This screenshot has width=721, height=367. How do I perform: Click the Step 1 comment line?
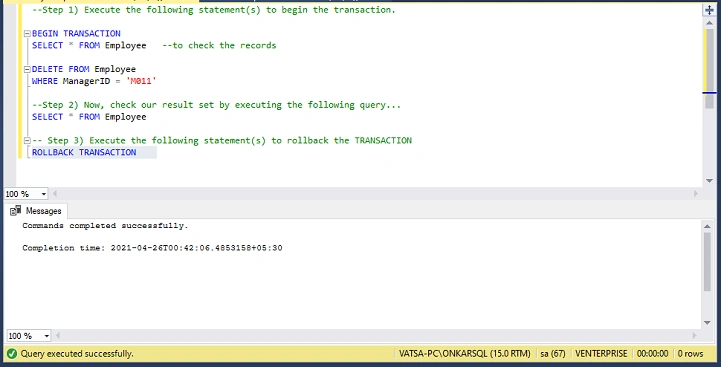[214, 10]
